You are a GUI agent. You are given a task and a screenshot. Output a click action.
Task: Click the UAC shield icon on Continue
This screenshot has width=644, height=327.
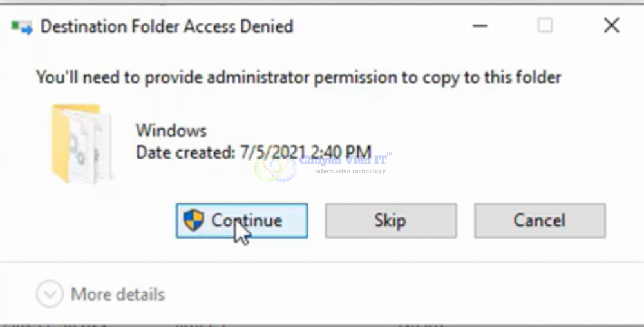(x=193, y=220)
